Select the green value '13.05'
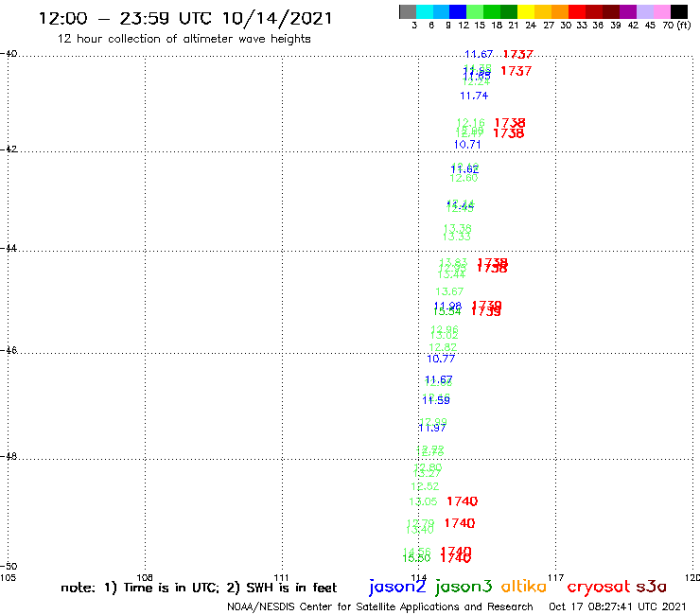 point(423,501)
